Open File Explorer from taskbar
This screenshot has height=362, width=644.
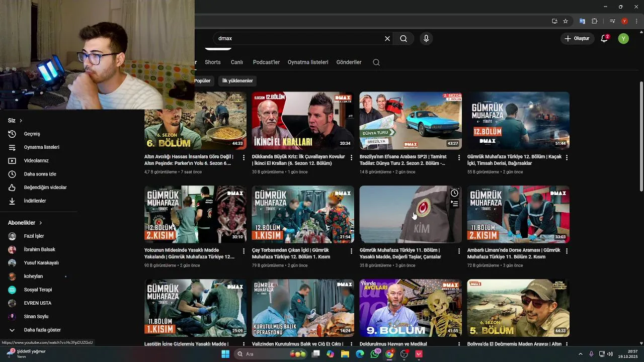pyautogui.click(x=345, y=354)
